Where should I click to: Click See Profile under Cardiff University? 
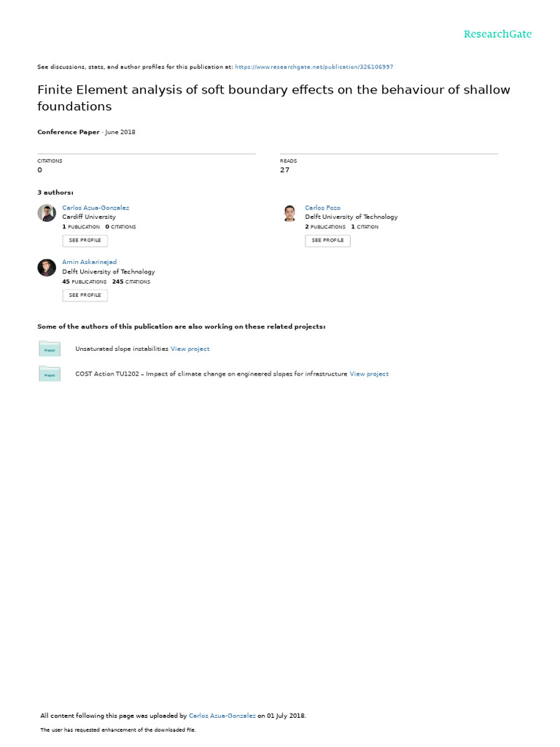tap(85, 241)
